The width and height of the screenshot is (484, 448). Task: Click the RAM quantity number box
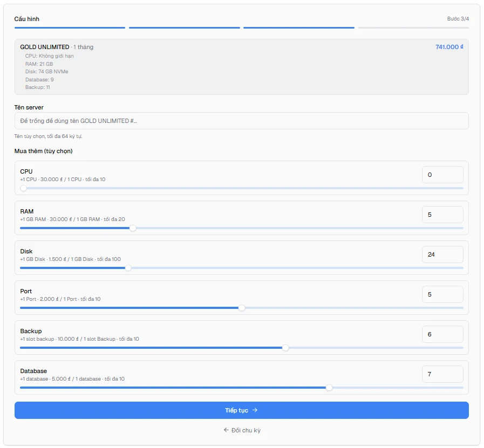tap(442, 215)
